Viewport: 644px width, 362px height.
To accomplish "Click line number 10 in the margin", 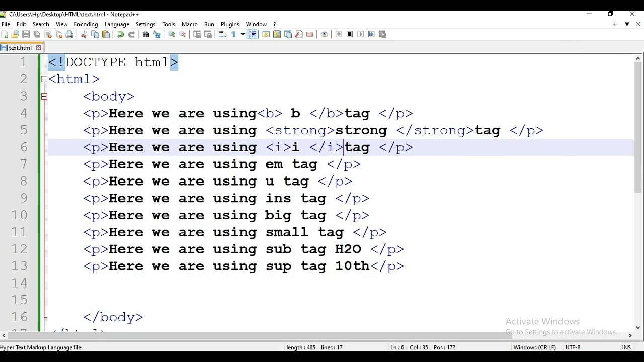I will click(19, 215).
